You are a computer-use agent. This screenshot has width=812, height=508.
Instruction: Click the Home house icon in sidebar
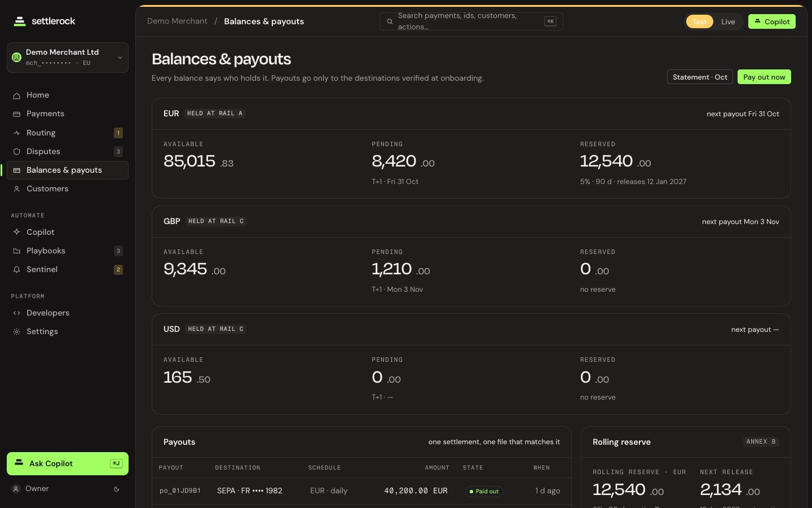coord(17,95)
